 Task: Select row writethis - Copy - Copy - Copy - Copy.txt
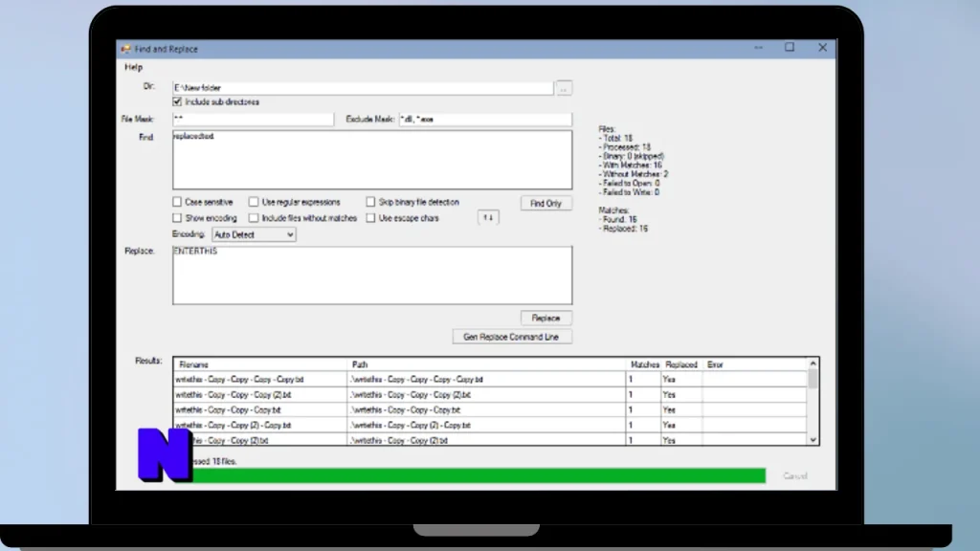[490, 379]
